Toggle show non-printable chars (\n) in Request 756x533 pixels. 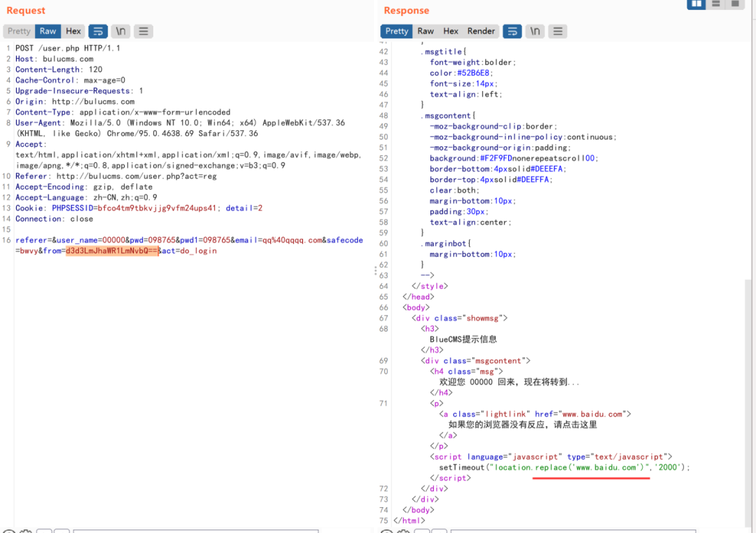tap(120, 31)
